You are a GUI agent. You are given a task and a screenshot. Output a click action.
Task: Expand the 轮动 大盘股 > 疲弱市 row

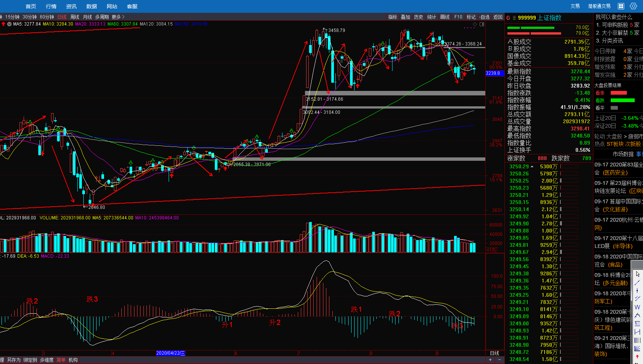[x=618, y=136]
